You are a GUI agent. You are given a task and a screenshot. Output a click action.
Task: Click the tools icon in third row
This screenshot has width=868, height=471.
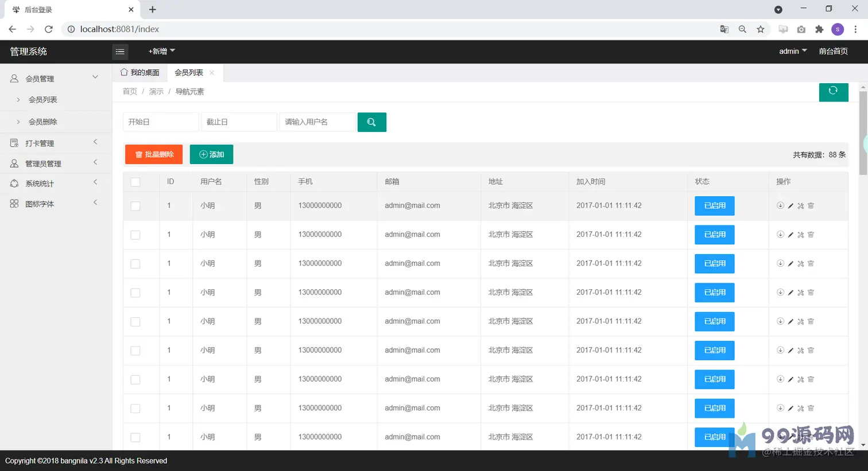point(801,264)
